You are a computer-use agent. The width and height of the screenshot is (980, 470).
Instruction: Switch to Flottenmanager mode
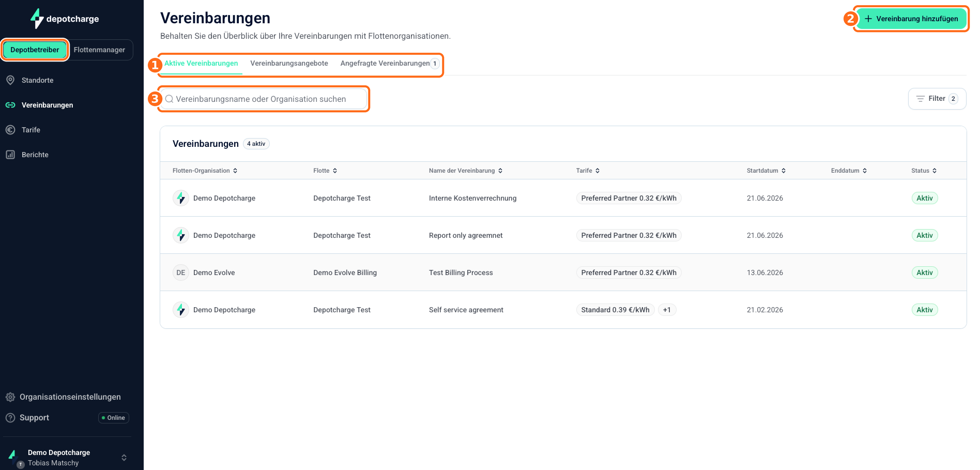tap(99, 50)
